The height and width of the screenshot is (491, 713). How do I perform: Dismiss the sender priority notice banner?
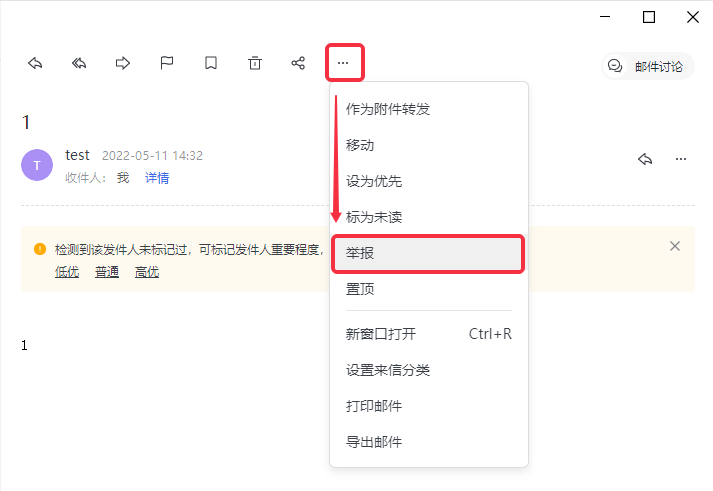point(675,246)
